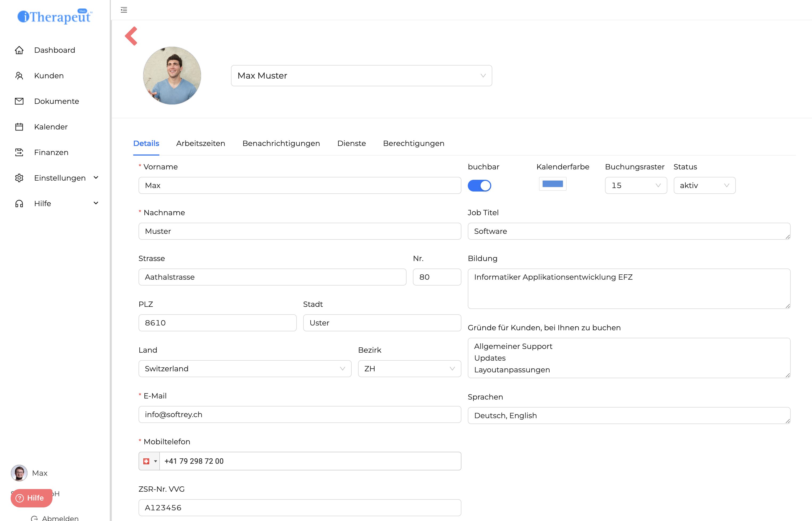Switch to the Berechtigungen tab
This screenshot has height=521, width=812.
[x=413, y=144]
